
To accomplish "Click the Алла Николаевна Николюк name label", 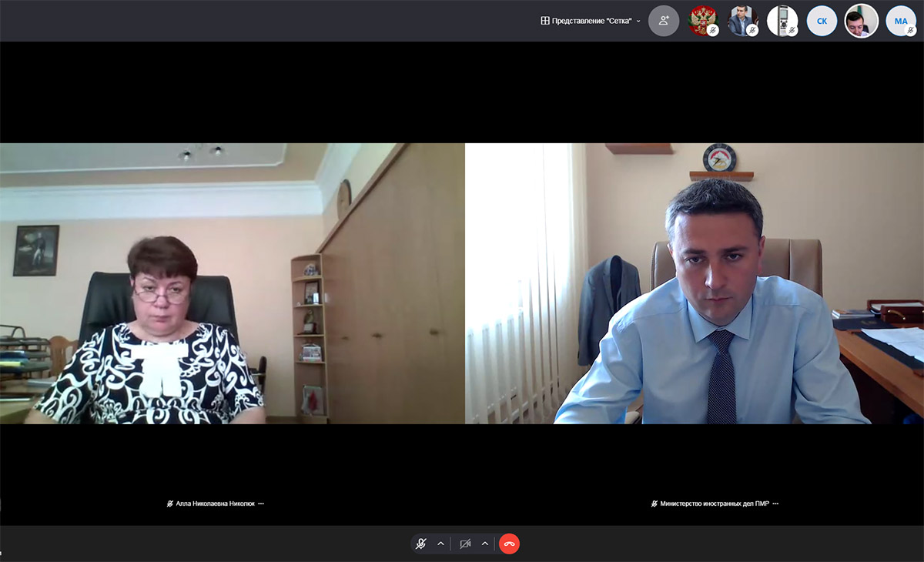I will pyautogui.click(x=216, y=503).
